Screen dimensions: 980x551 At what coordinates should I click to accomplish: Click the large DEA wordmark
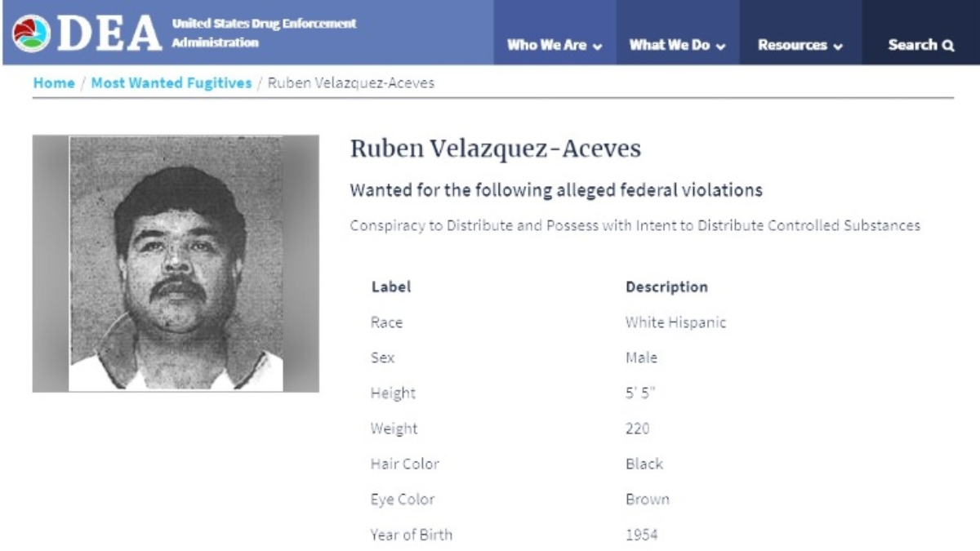(109, 33)
